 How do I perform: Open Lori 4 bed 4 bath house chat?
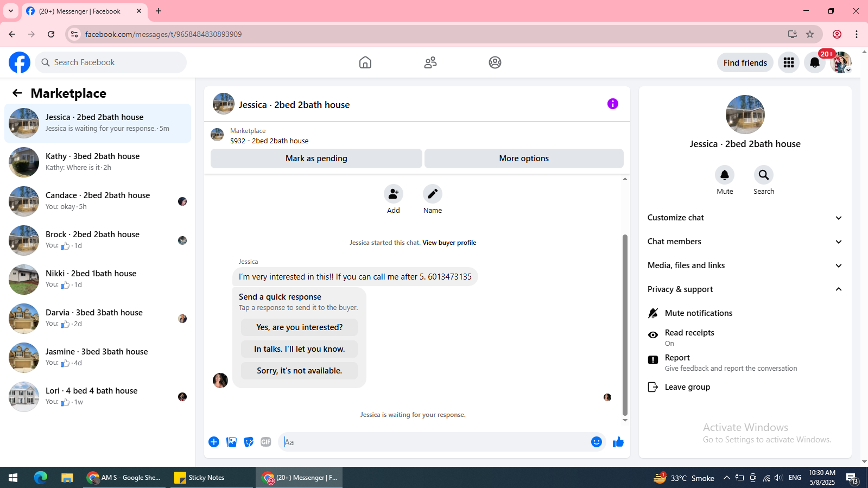pos(98,397)
